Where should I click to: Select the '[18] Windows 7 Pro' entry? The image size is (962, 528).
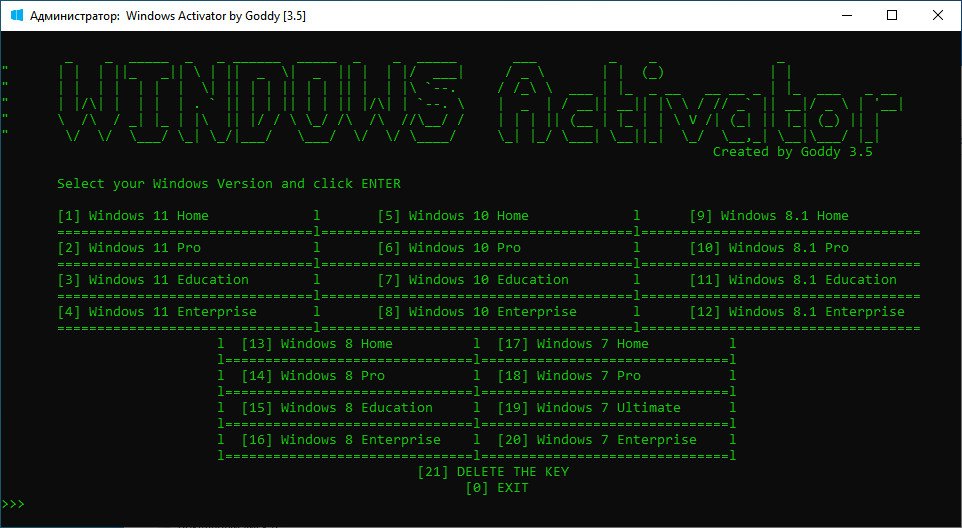click(x=569, y=376)
